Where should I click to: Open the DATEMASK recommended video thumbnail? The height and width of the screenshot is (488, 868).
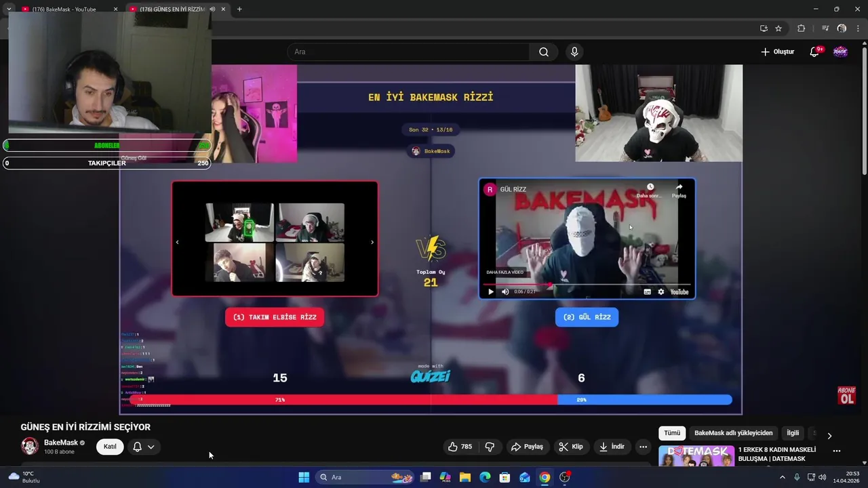pos(696,456)
